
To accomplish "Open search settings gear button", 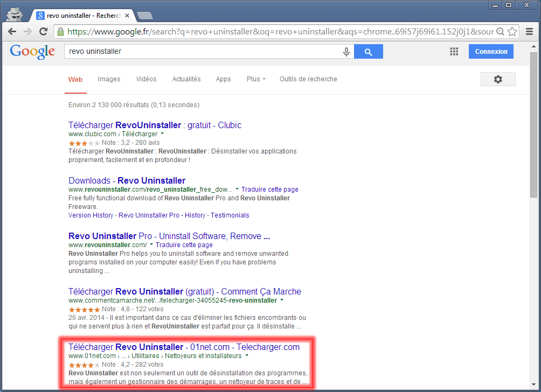I will coord(498,79).
